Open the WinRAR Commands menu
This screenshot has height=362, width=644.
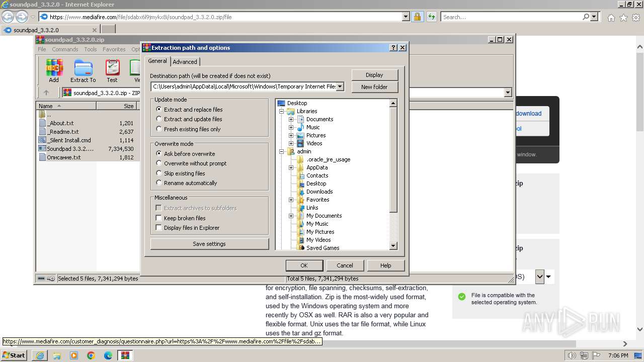click(65, 49)
